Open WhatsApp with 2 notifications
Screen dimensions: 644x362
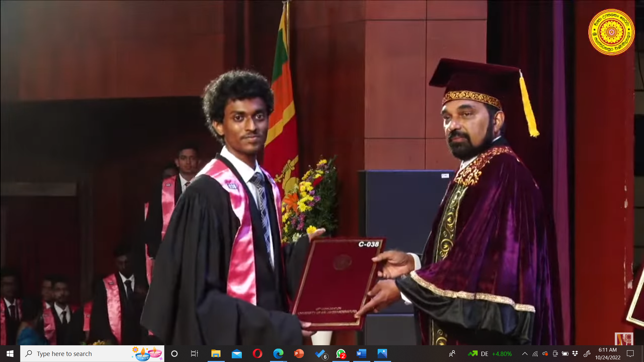pyautogui.click(x=341, y=354)
